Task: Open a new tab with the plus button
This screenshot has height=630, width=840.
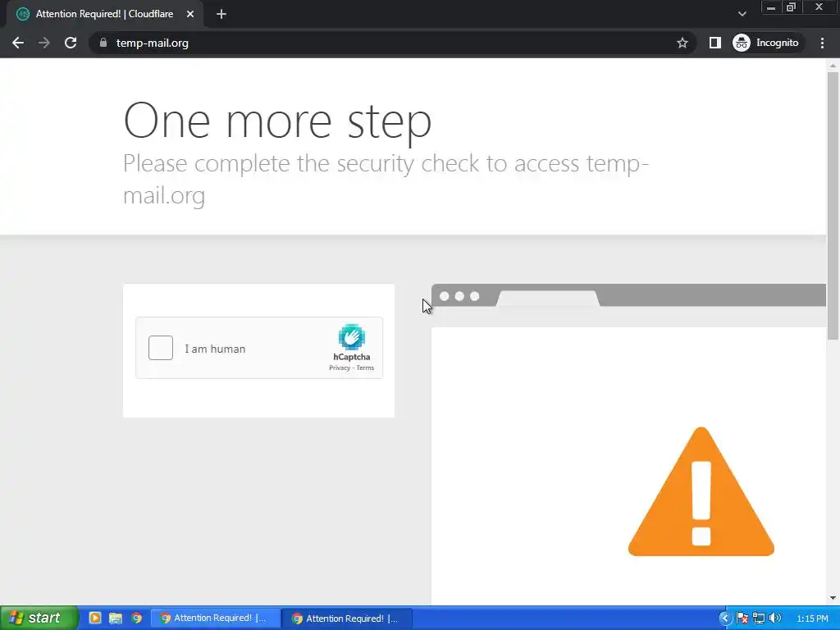Action: [221, 14]
